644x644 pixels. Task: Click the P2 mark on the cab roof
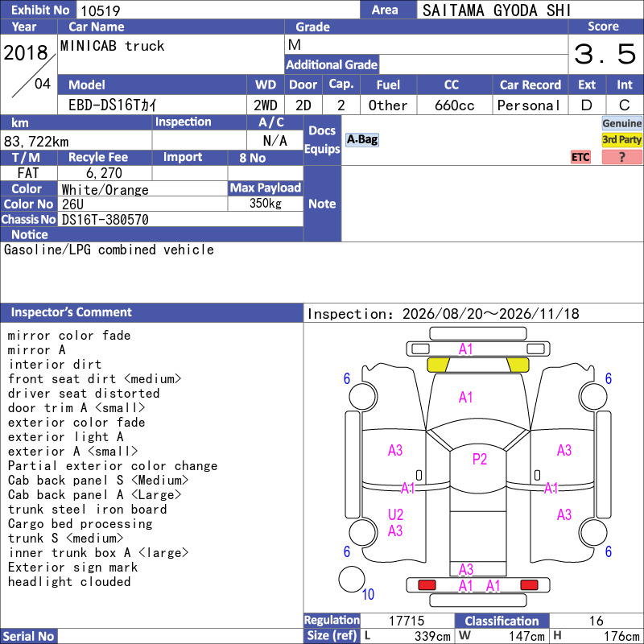[479, 459]
